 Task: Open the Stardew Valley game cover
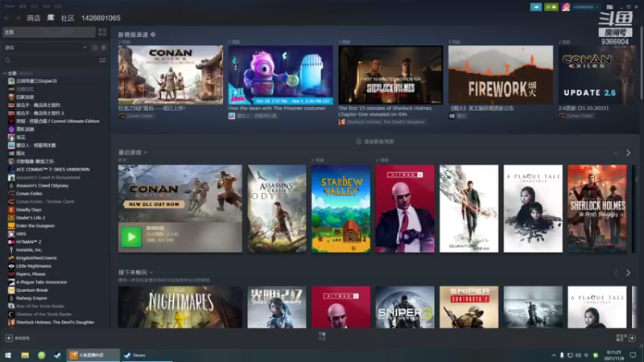(x=341, y=208)
